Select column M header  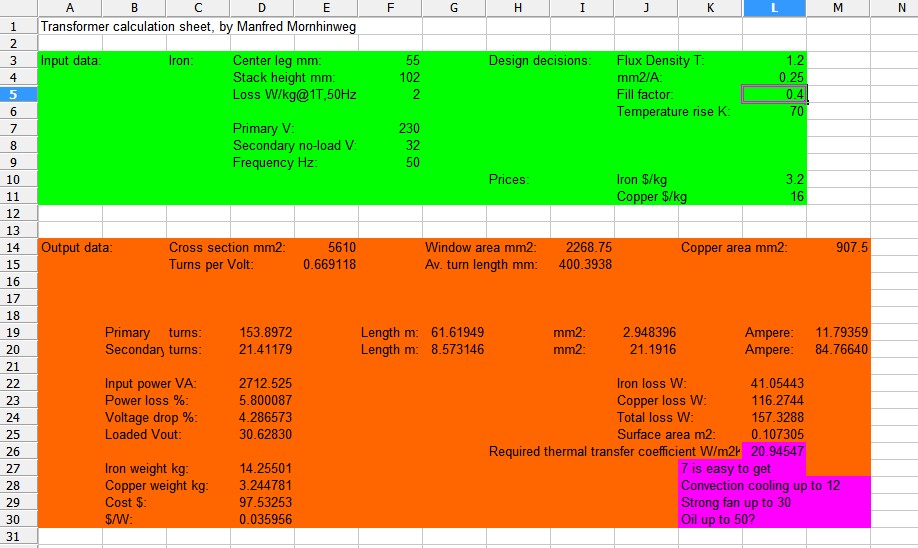click(x=838, y=8)
